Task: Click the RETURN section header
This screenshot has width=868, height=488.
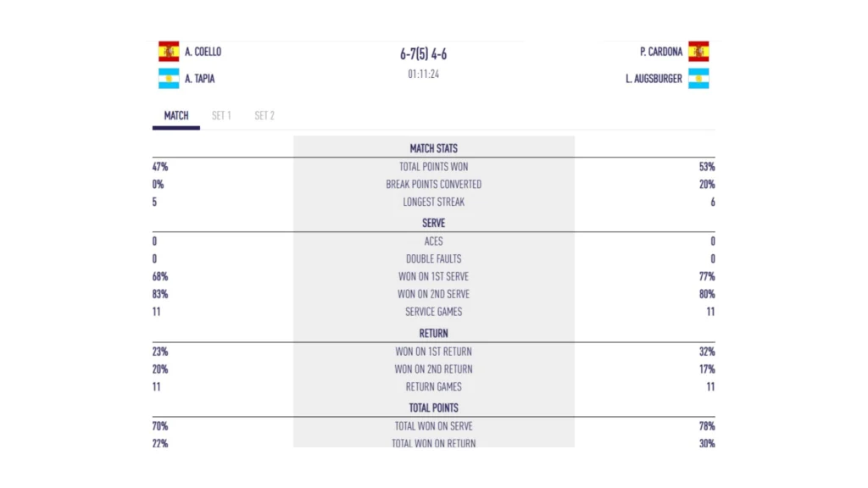Action: 433,333
